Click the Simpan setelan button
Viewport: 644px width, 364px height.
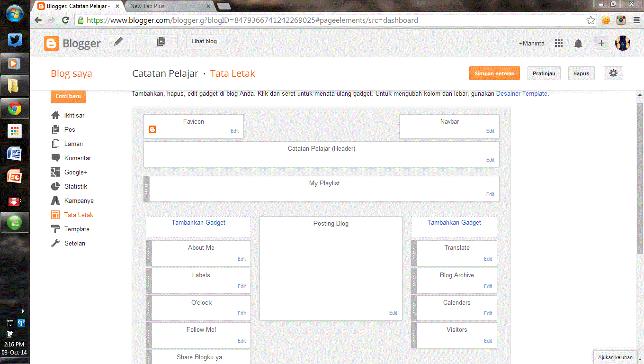(x=494, y=73)
